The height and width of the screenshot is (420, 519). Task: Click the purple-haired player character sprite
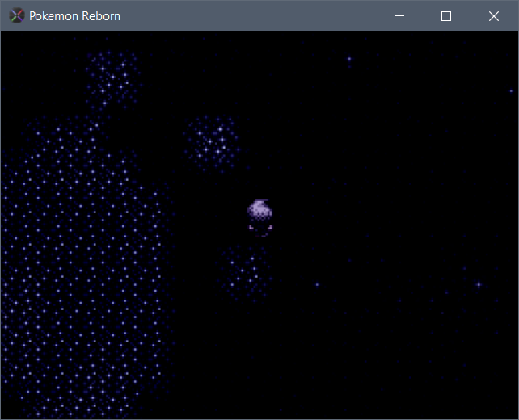(x=260, y=218)
